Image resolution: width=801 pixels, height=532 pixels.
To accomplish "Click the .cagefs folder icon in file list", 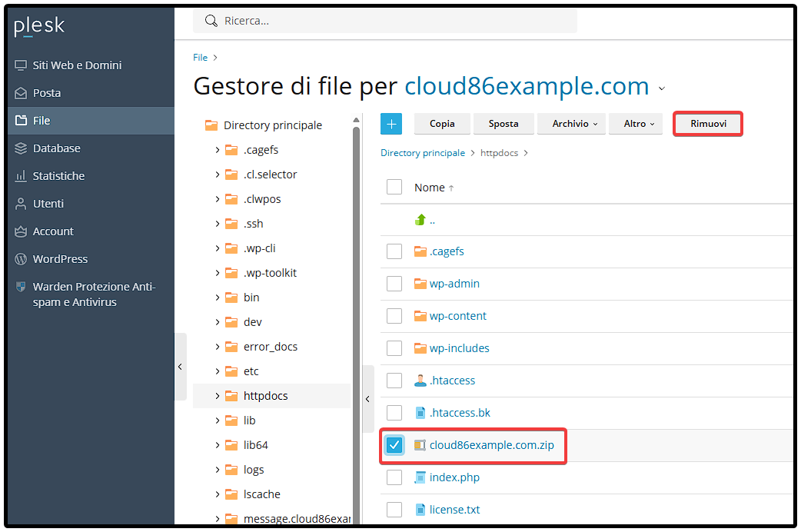I will [x=420, y=251].
